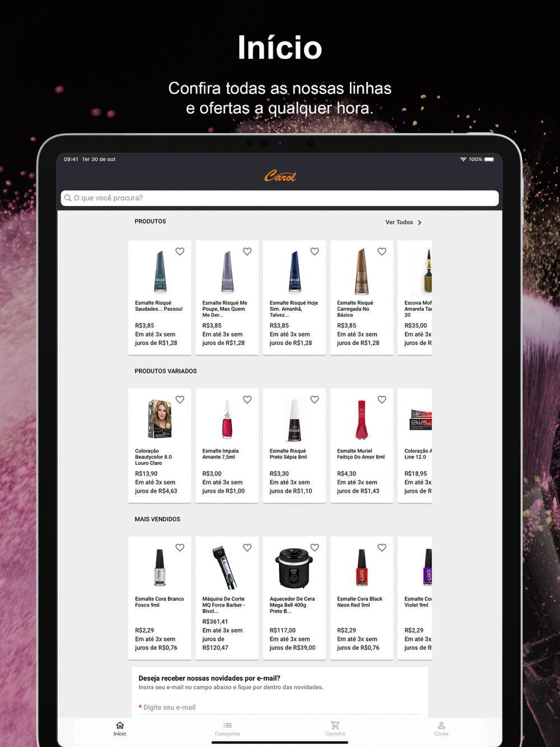Image resolution: width=560 pixels, height=747 pixels.
Task: Expand Ver Todos chevron arrow
Action: click(419, 222)
